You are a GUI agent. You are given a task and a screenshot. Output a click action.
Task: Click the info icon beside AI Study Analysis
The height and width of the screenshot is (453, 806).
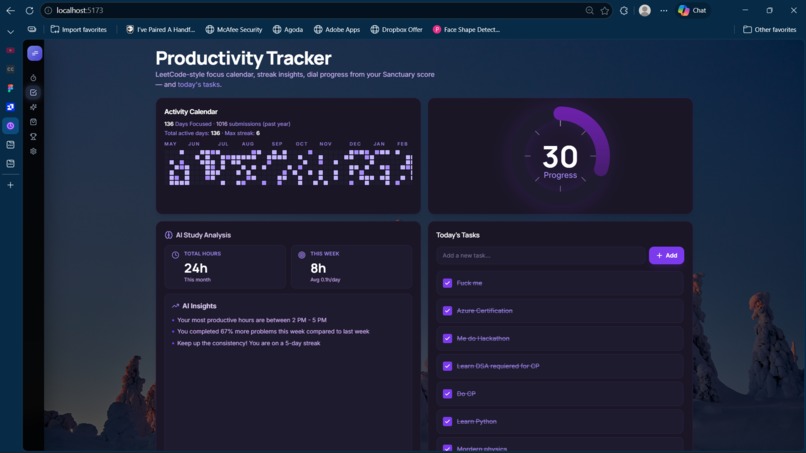click(x=168, y=235)
